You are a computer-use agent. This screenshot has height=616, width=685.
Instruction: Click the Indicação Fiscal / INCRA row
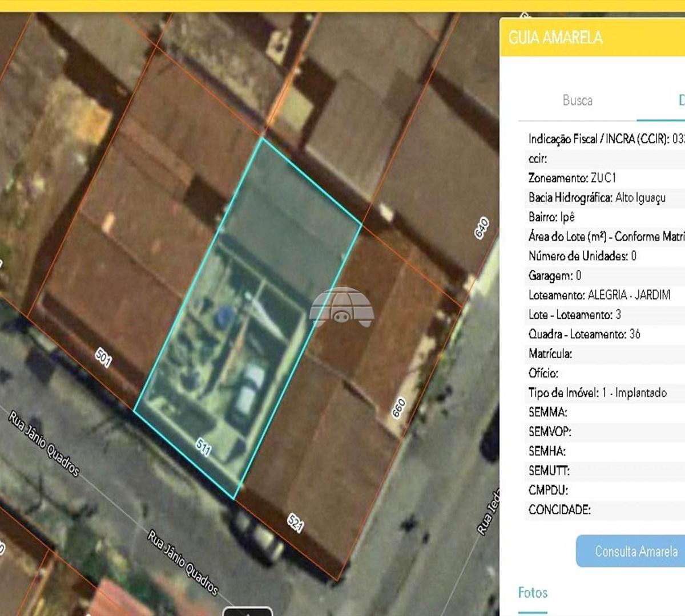(605, 139)
